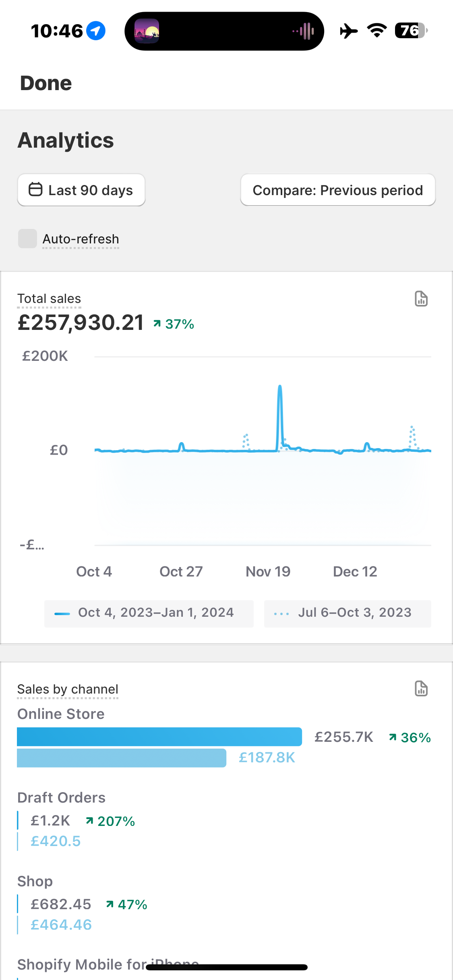
Task: Enable the Auto-refresh checkbox
Action: click(x=27, y=239)
